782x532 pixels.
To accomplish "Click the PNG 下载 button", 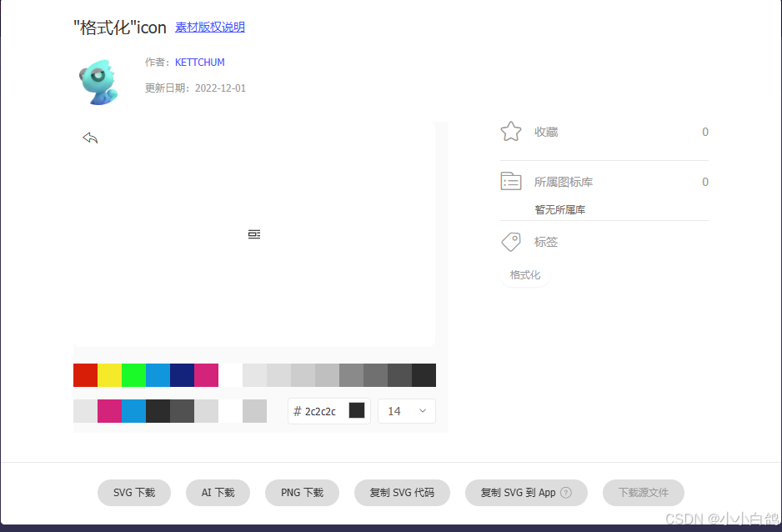I will 303,493.
